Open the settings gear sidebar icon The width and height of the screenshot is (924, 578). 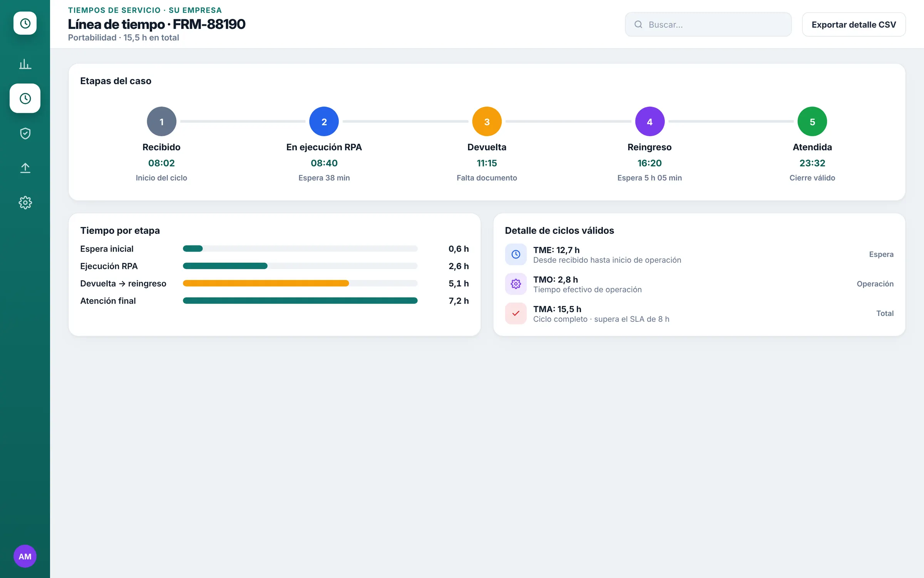tap(25, 202)
